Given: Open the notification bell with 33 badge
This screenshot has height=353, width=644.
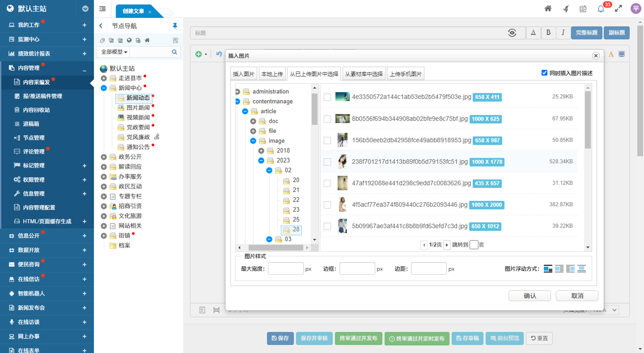Looking at the screenshot, I should point(601,8).
